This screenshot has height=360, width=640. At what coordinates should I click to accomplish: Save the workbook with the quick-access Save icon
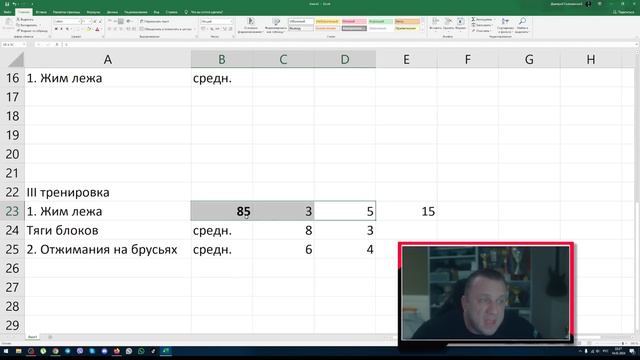point(7,4)
